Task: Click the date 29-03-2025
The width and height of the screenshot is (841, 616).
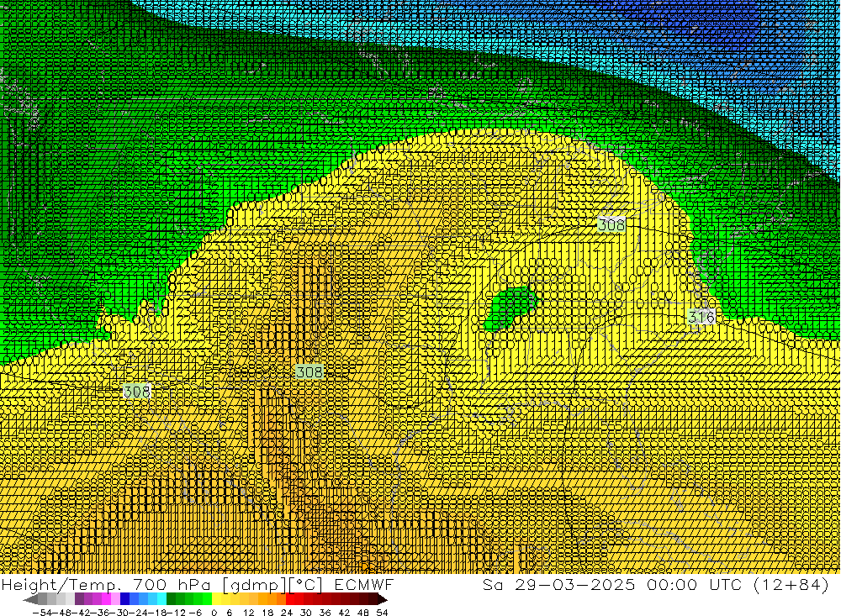Action: (575, 584)
